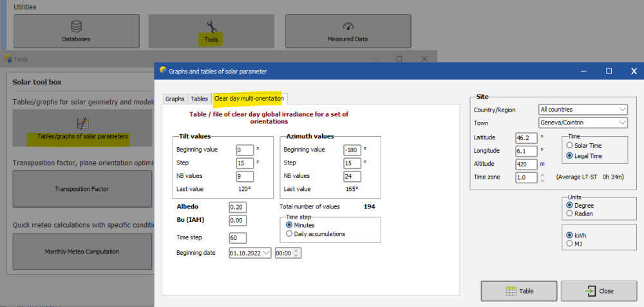Open the Transposition Factor tool
This screenshot has height=307, width=644.
82,189
